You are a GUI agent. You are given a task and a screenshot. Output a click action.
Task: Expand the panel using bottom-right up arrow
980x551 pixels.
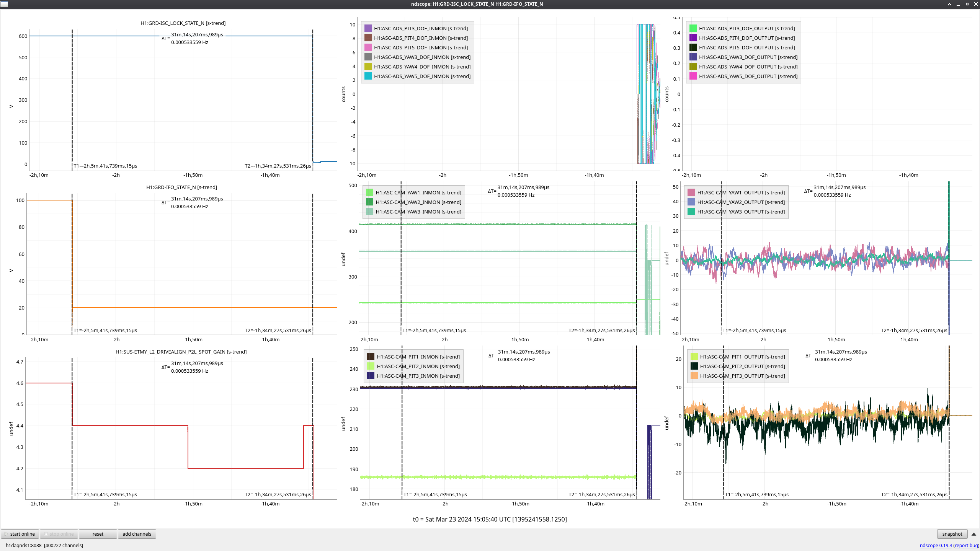[x=973, y=534]
